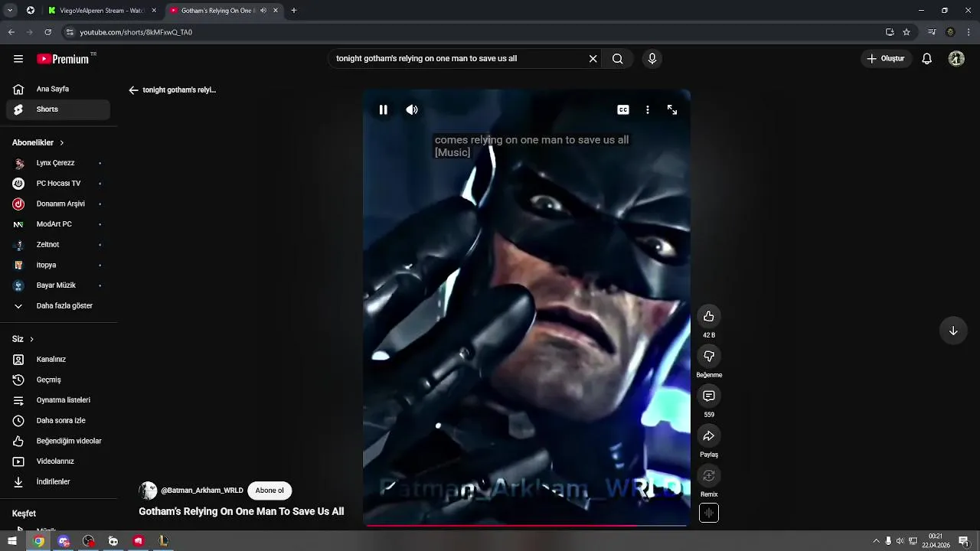Viewport: 980px width, 551px height.
Task: Pause the Short video
Action: (383, 110)
